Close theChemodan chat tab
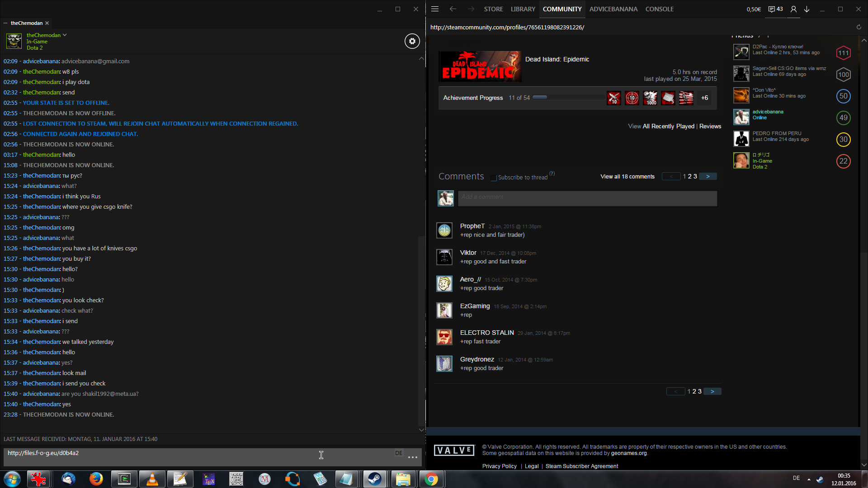Image resolution: width=868 pixels, height=488 pixels. (47, 23)
